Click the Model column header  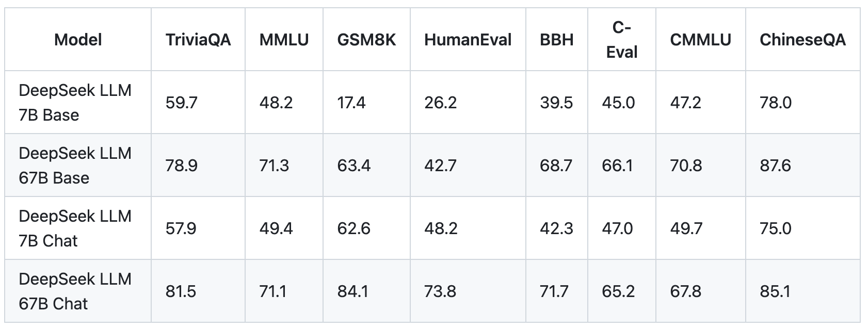(x=78, y=40)
